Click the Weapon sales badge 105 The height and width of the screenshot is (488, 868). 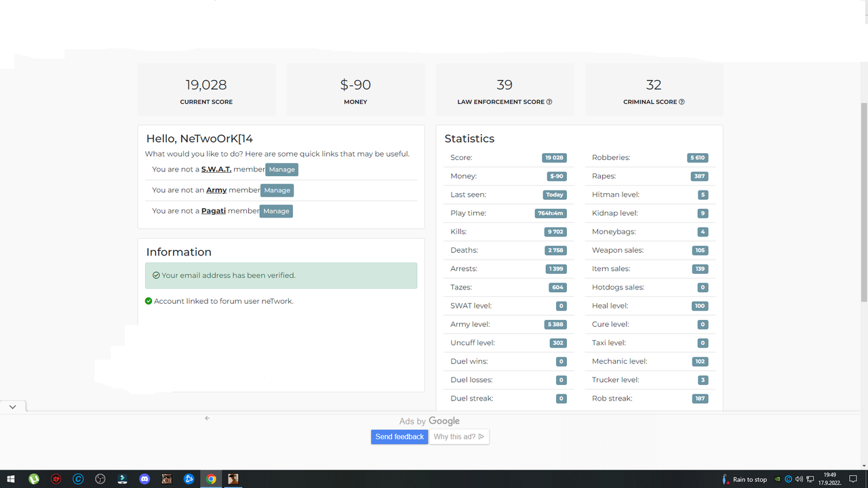pos(700,251)
